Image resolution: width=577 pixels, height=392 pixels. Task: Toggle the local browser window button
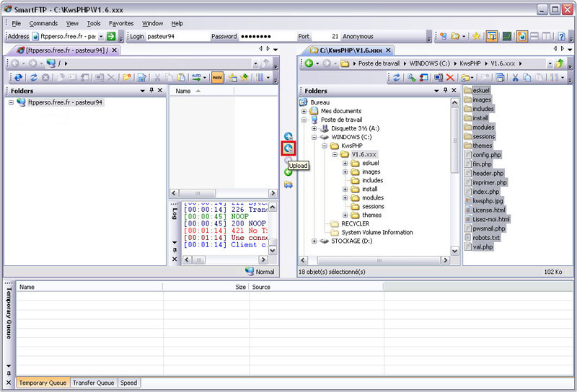[521, 37]
